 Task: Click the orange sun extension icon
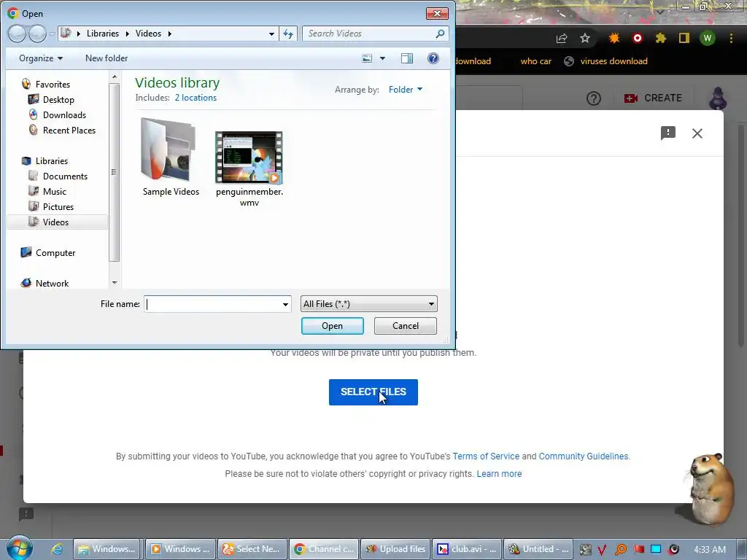pyautogui.click(x=614, y=38)
